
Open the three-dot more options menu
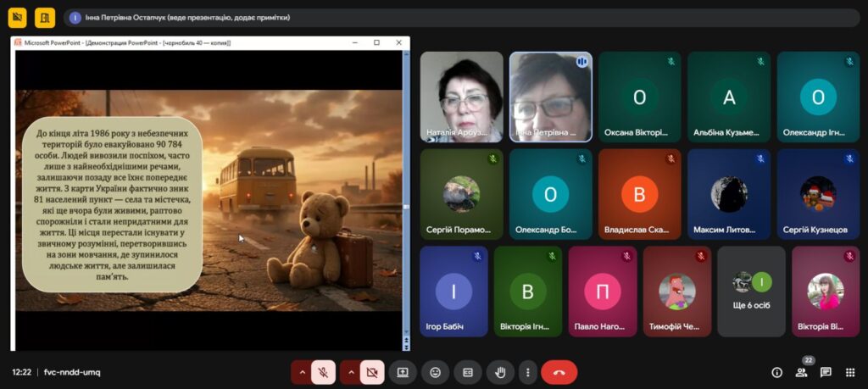pos(528,372)
